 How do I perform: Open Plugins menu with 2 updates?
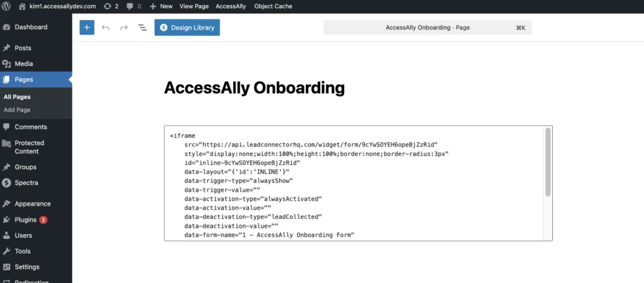pyautogui.click(x=26, y=219)
